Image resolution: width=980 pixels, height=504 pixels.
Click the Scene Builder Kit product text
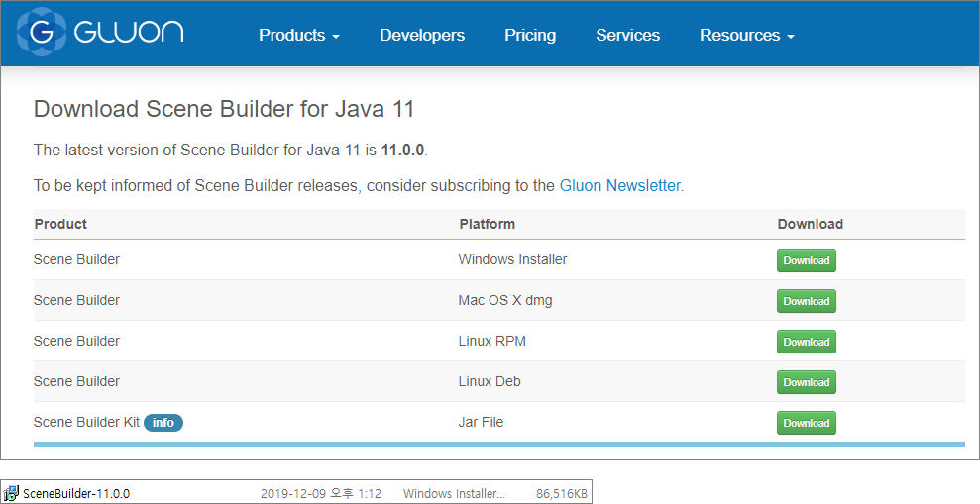point(86,422)
